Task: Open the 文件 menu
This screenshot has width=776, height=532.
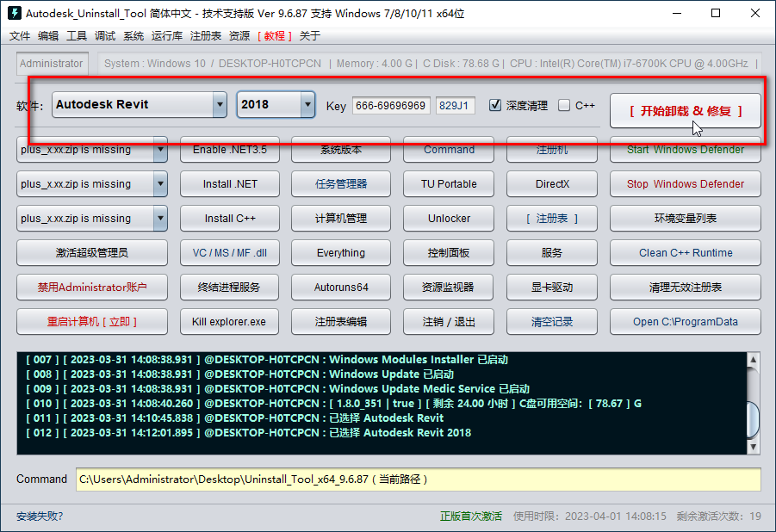Action: point(20,35)
